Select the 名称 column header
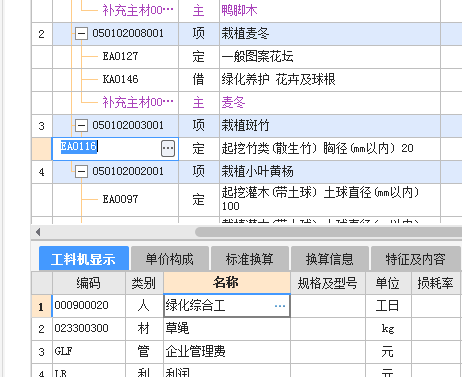 227,283
